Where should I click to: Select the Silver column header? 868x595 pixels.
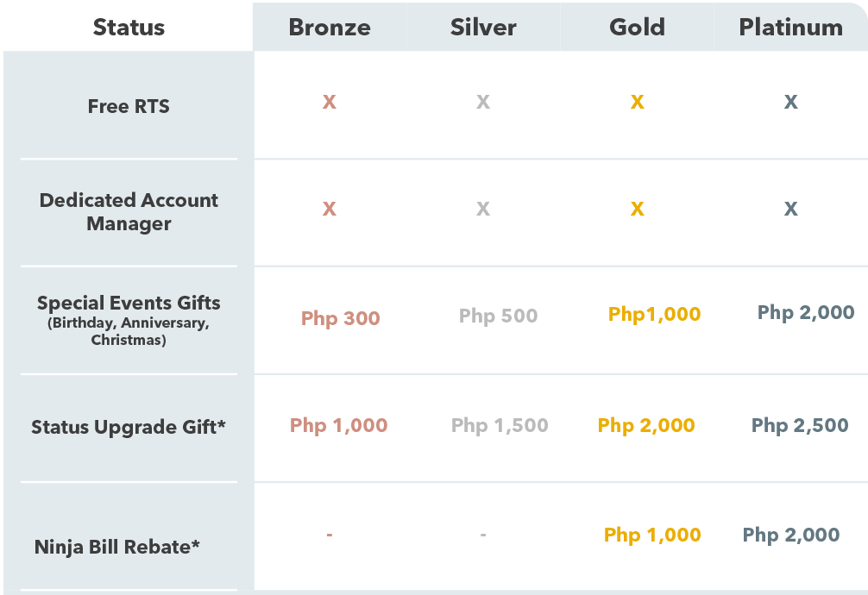tap(483, 27)
